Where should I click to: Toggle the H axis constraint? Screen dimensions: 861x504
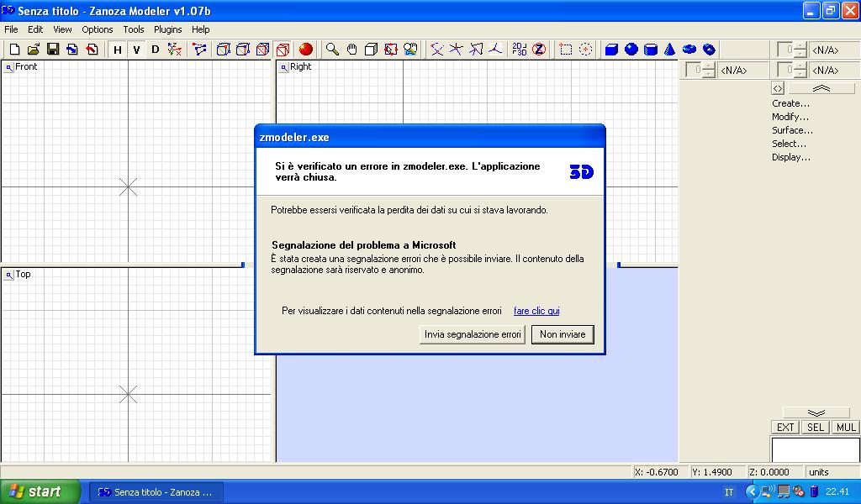(117, 50)
